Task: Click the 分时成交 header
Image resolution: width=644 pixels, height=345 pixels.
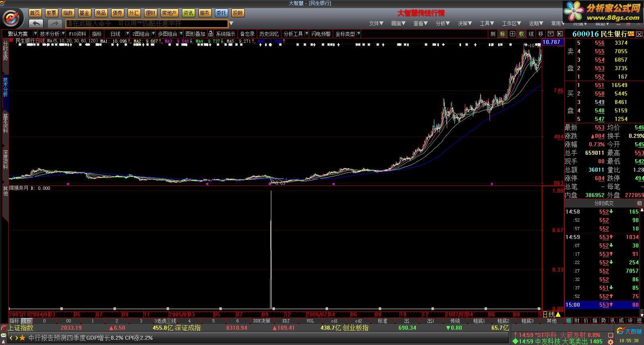Action: [x=604, y=204]
